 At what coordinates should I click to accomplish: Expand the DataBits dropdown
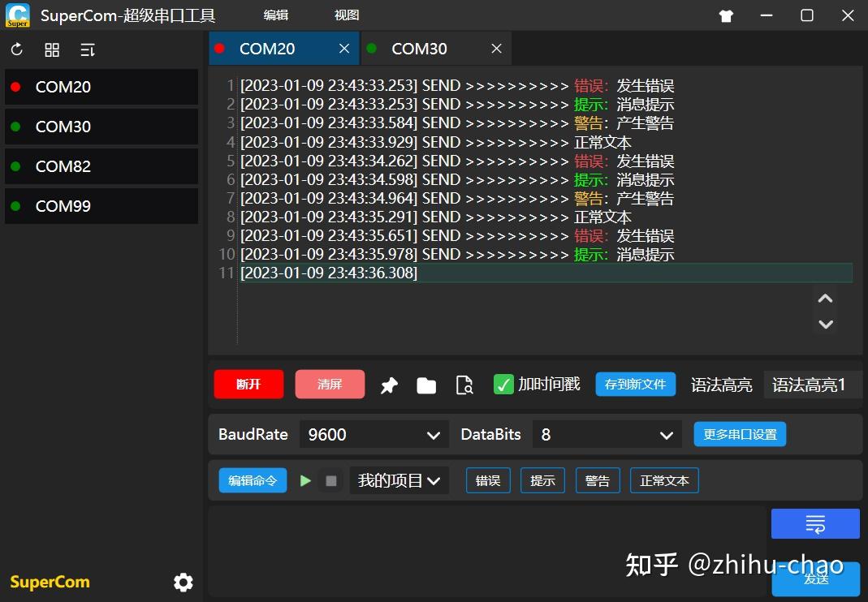click(x=607, y=434)
